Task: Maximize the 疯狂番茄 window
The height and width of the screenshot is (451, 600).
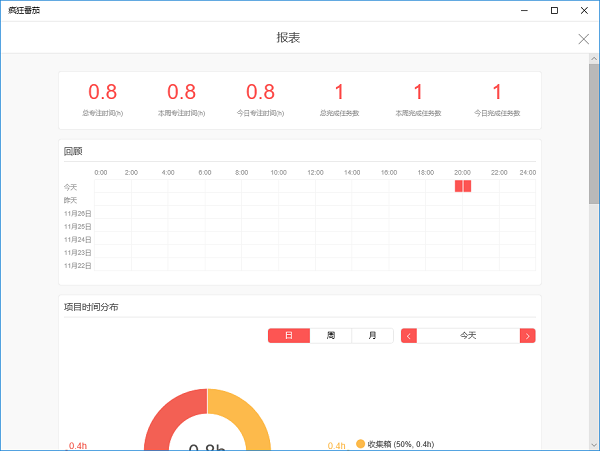Action: click(x=554, y=10)
